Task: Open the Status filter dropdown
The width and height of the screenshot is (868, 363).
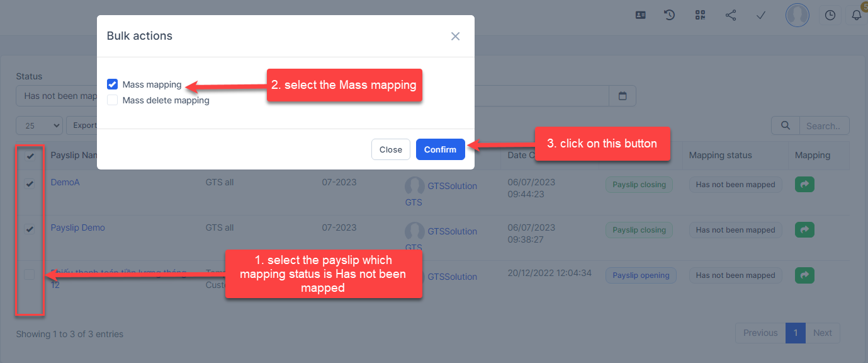Action: coord(57,96)
